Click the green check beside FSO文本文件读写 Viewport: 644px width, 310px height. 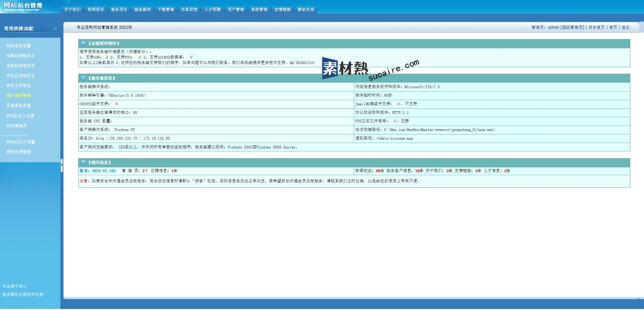tap(395, 121)
